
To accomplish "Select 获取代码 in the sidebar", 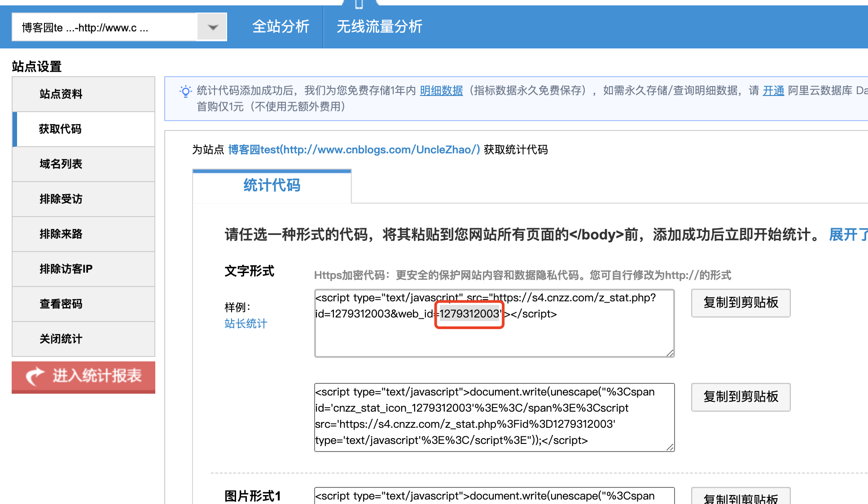I will pyautogui.click(x=83, y=129).
